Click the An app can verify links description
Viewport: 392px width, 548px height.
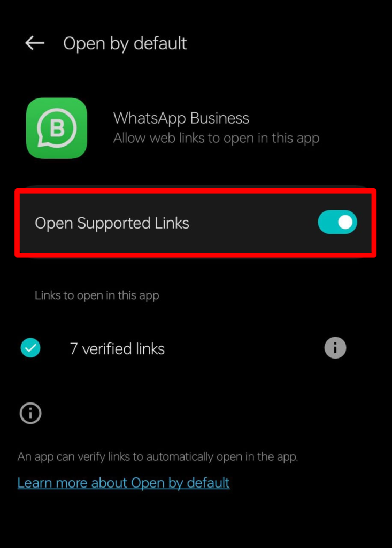(158, 457)
